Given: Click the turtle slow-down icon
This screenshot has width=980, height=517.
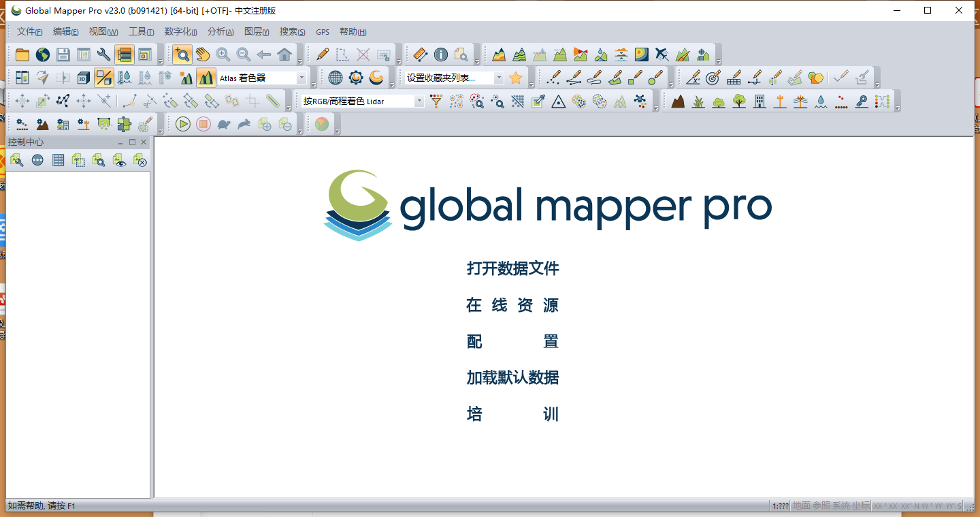Looking at the screenshot, I should 223,124.
